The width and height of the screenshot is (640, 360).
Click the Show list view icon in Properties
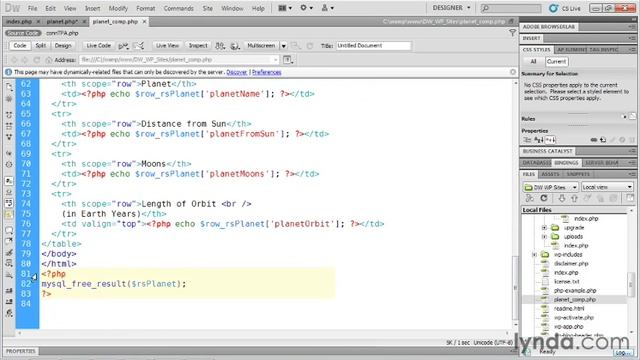point(539,140)
